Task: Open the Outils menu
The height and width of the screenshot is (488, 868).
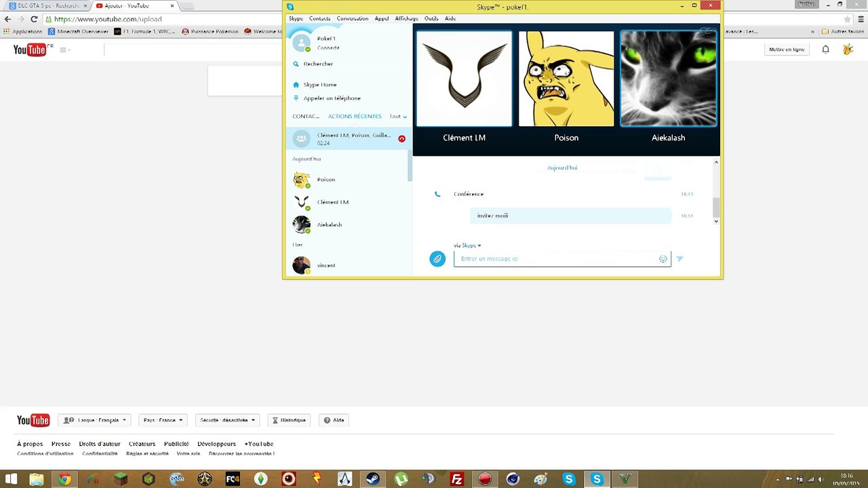Action: click(431, 18)
